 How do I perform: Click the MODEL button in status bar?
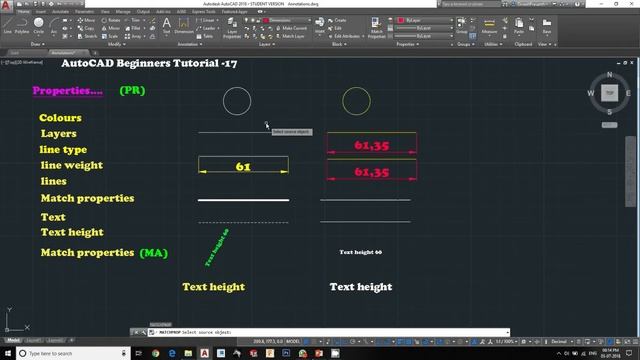[293, 341]
